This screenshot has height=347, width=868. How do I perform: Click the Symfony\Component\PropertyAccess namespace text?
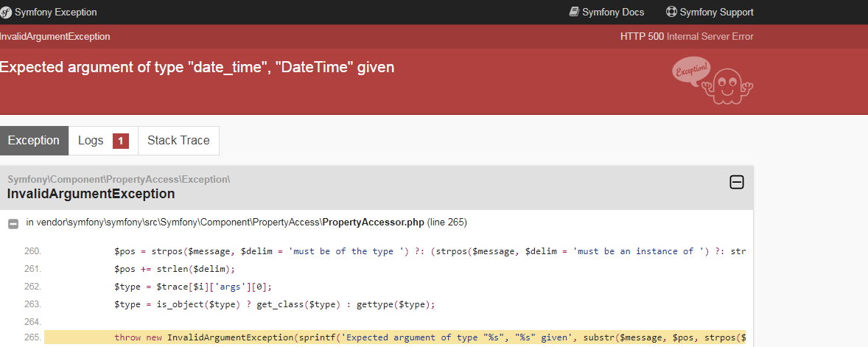119,179
